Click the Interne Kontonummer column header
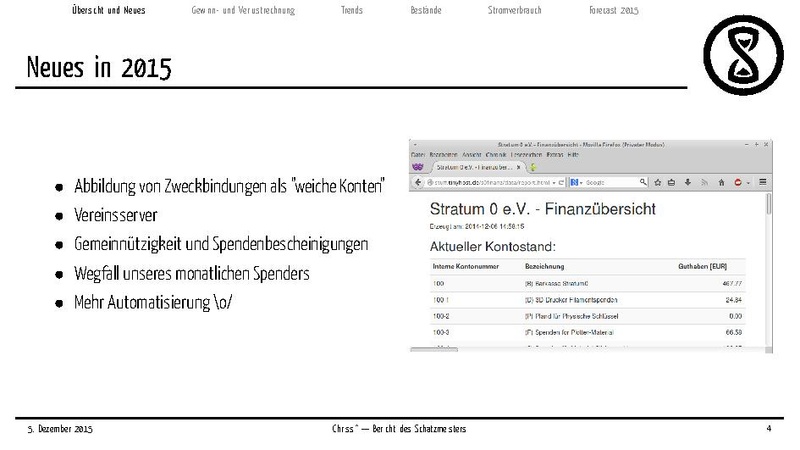800x450 pixels. (x=466, y=266)
